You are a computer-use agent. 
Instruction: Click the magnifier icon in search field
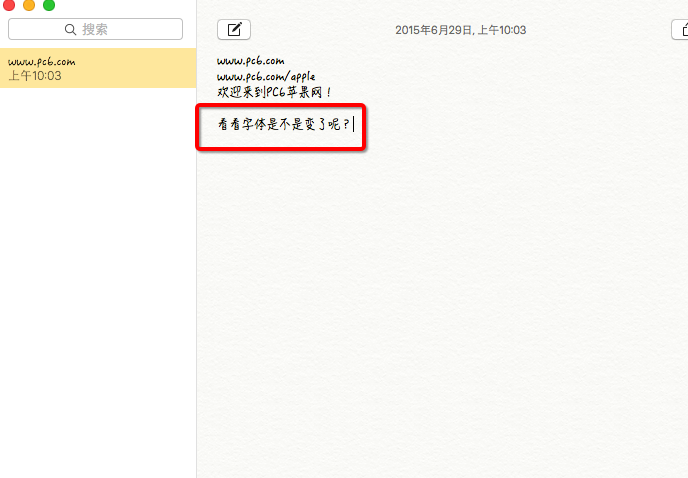click(x=70, y=29)
